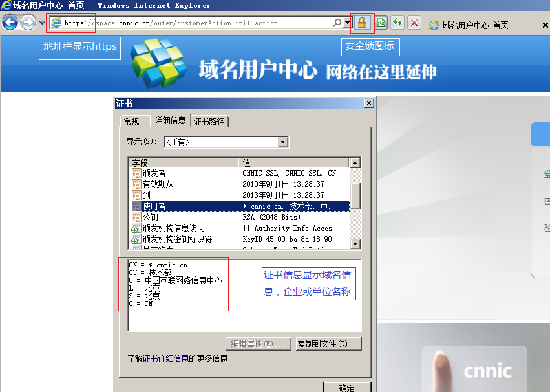This screenshot has height=392, width=550.
Task: Close the 证书 dialog with X
Action: [368, 103]
